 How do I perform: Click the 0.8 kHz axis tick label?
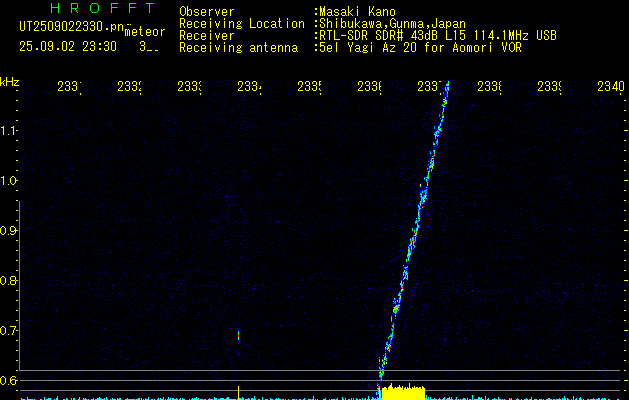click(x=8, y=280)
